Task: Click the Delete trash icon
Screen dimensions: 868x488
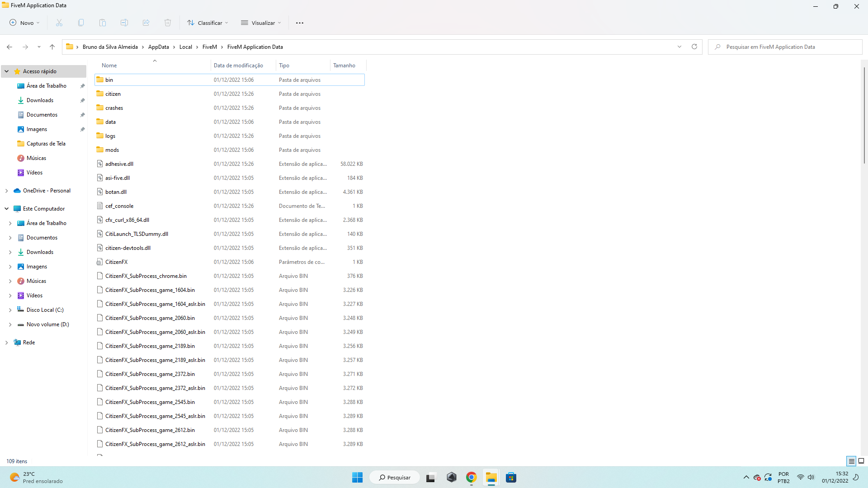Action: 168,23
